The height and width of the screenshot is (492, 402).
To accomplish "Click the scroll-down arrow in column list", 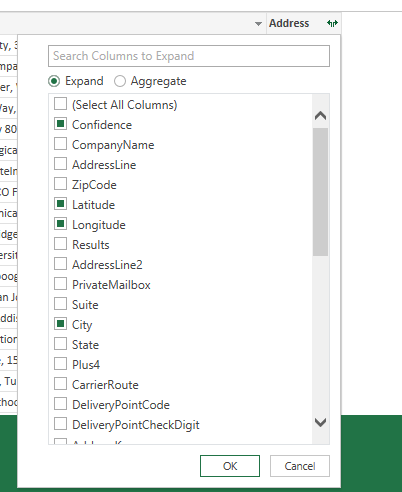I will [x=320, y=423].
